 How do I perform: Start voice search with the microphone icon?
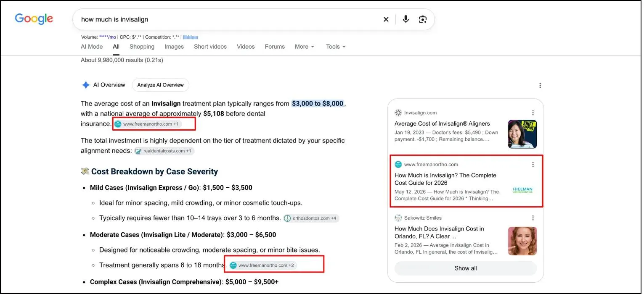(405, 19)
